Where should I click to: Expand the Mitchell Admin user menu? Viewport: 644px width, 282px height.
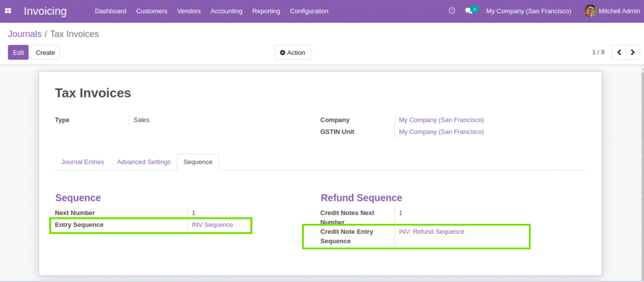613,11
